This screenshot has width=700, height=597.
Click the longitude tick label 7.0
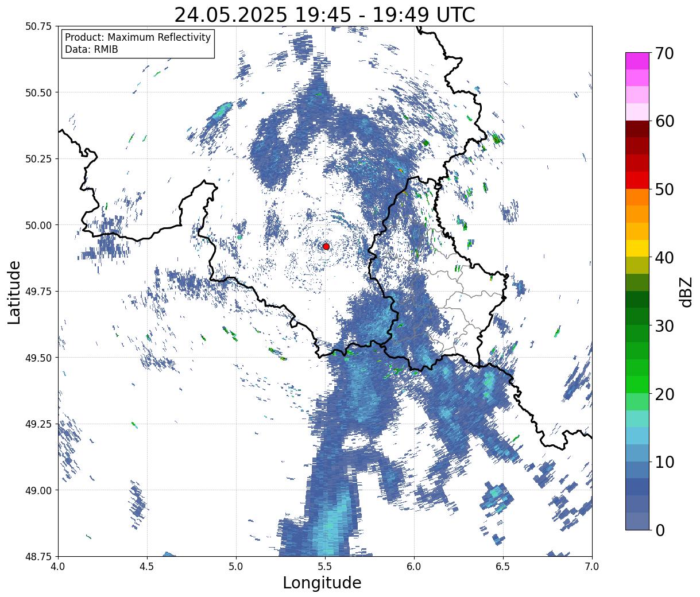coord(592,567)
